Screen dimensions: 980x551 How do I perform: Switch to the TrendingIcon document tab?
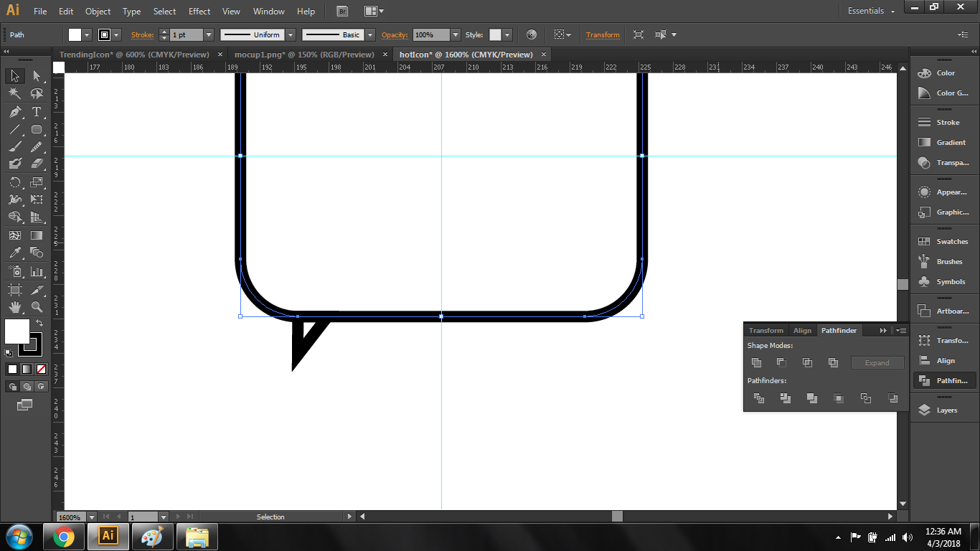[134, 55]
